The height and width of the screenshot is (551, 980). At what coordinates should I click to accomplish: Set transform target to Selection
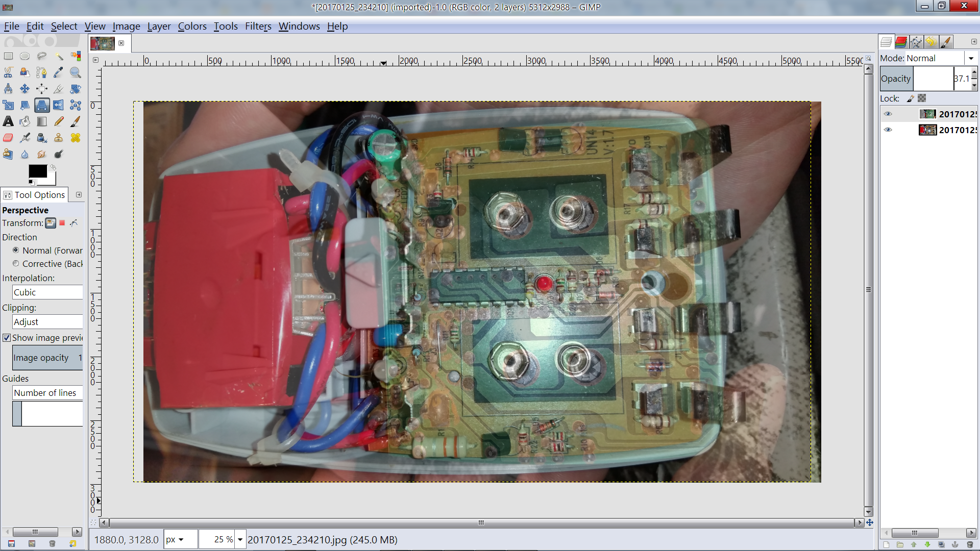[x=62, y=223]
